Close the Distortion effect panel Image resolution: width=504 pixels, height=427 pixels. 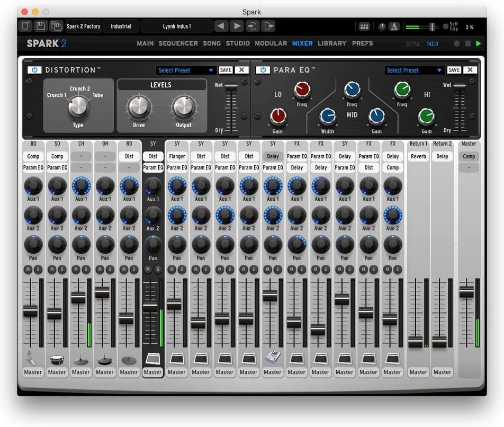[242, 70]
